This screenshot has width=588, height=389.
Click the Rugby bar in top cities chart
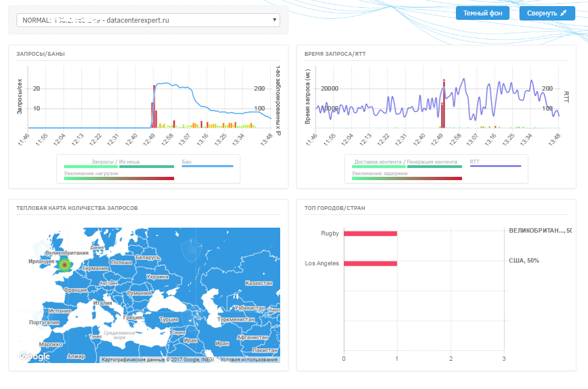(x=370, y=234)
